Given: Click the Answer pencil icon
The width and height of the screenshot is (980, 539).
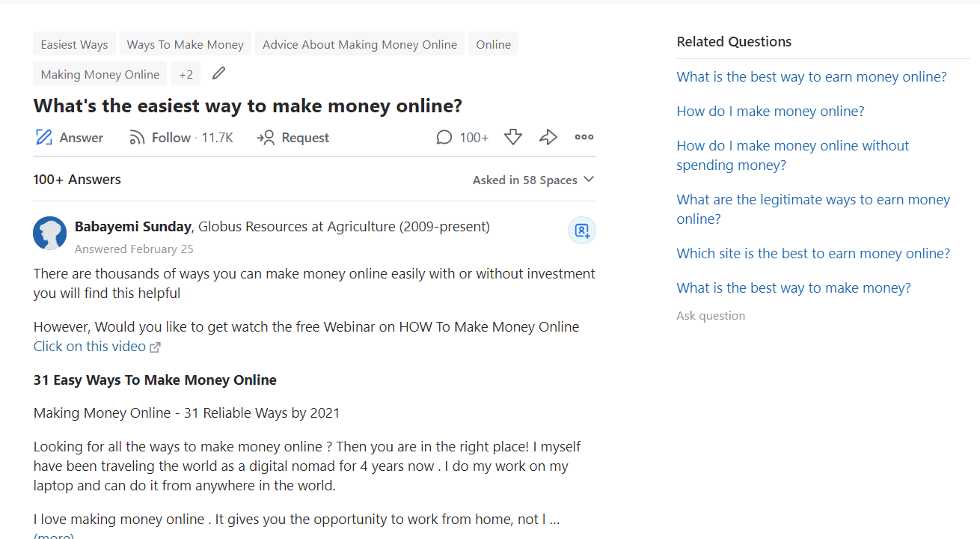Looking at the screenshot, I should [44, 138].
